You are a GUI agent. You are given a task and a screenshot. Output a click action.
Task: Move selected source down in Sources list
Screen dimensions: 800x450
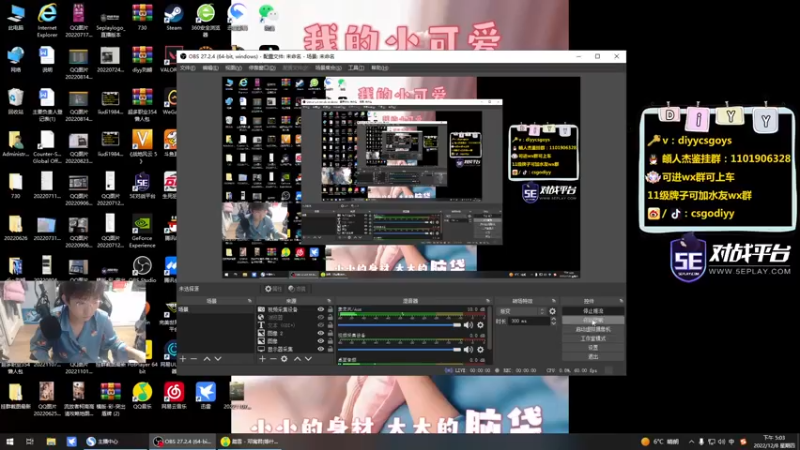click(x=308, y=359)
